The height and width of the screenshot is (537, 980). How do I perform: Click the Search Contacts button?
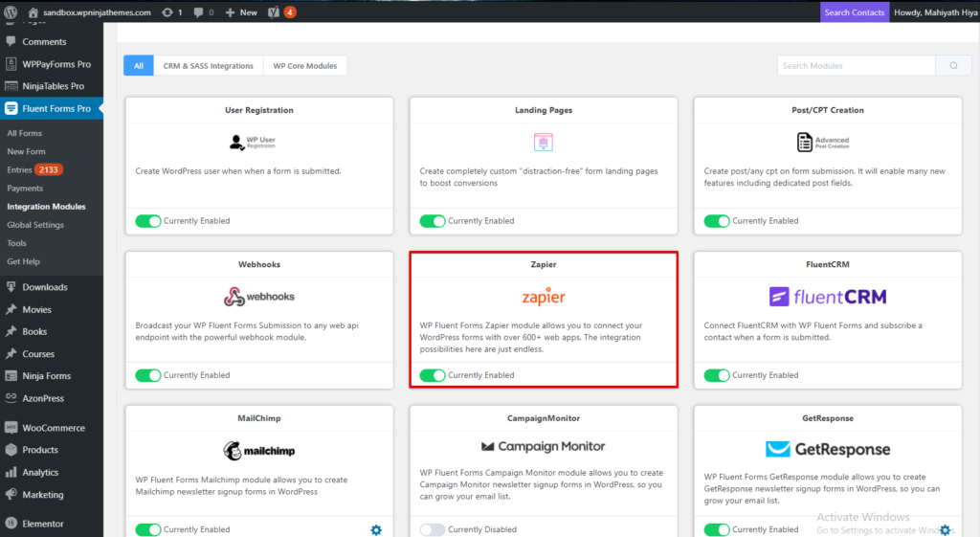click(854, 11)
